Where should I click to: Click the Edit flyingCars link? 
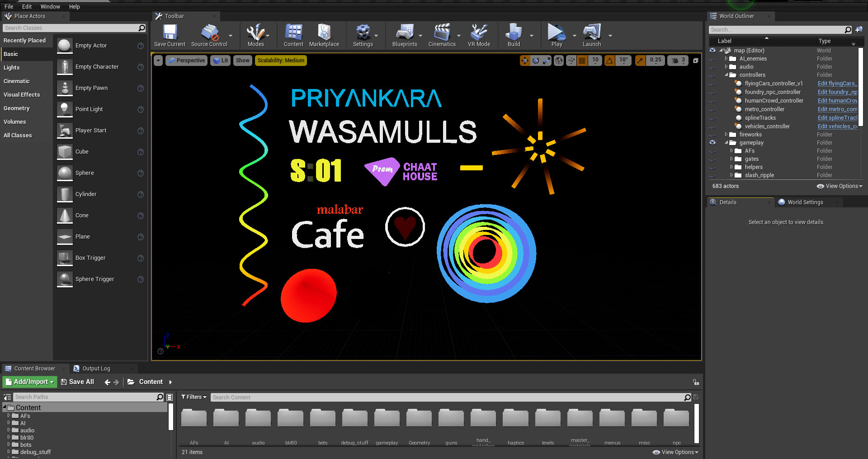(837, 84)
